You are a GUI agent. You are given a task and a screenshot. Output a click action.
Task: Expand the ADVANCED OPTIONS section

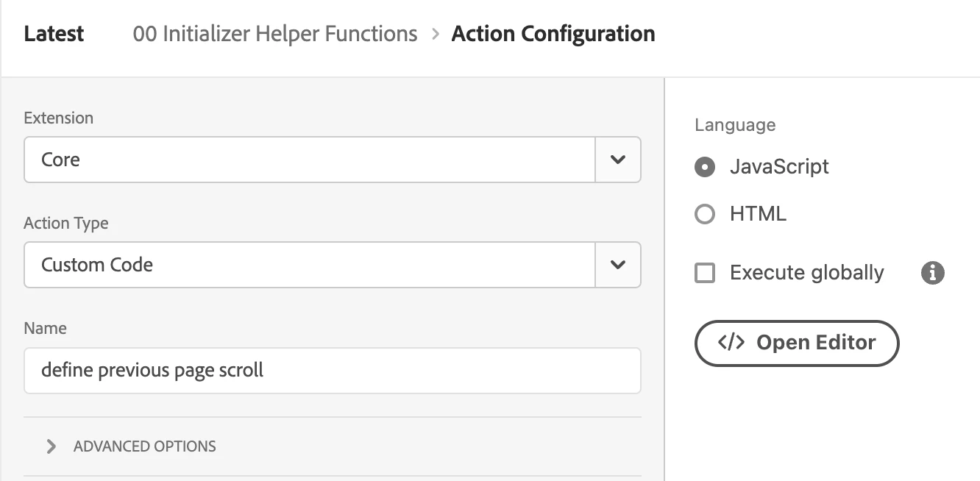pyautogui.click(x=145, y=446)
